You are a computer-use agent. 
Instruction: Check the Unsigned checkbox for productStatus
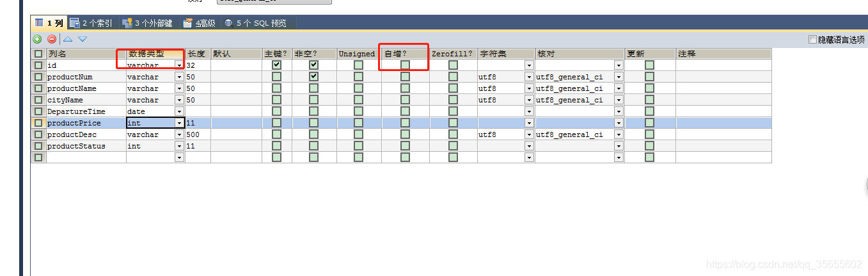click(358, 146)
